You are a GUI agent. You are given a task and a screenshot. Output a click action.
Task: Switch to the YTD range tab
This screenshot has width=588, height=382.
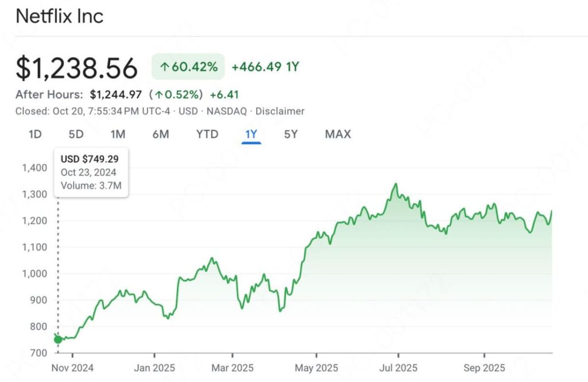[207, 134]
